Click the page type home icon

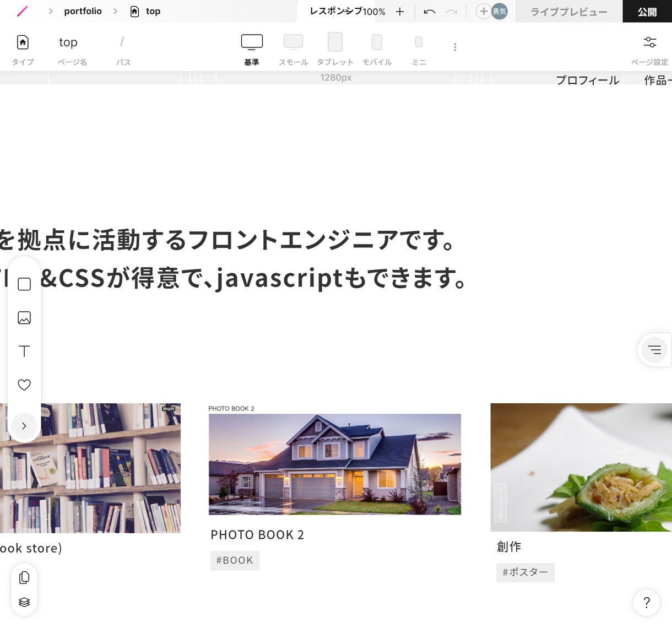click(x=23, y=42)
